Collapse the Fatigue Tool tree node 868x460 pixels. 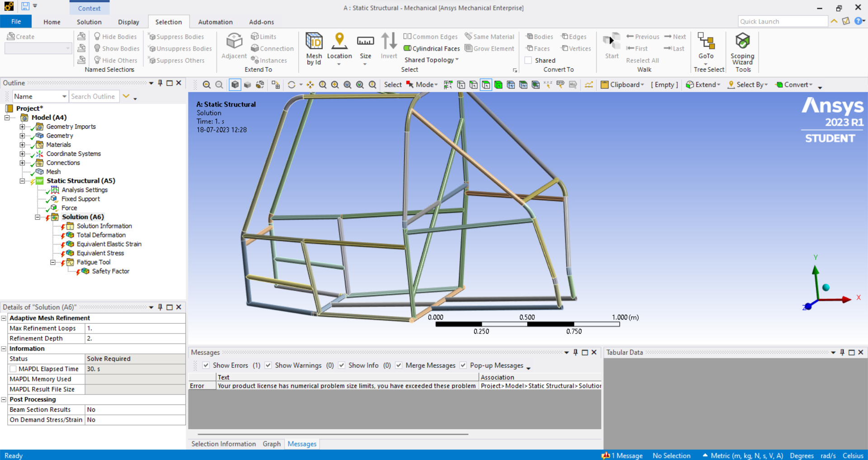point(52,262)
